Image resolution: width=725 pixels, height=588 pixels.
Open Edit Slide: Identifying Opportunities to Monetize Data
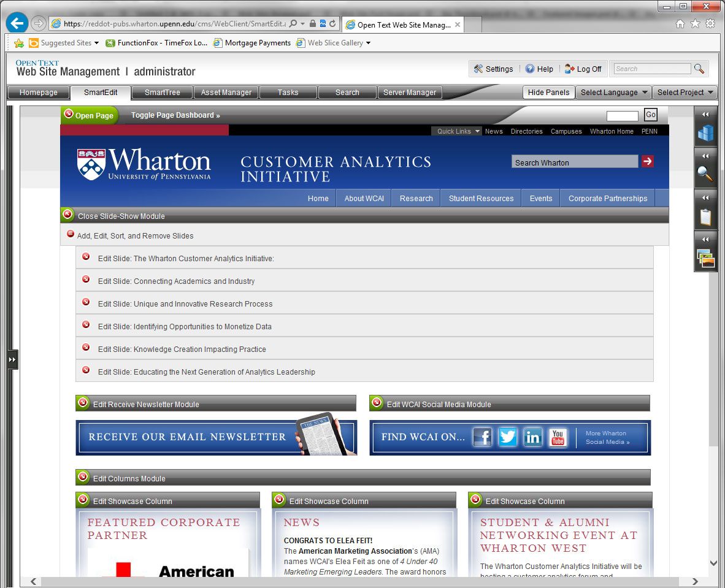364,326
